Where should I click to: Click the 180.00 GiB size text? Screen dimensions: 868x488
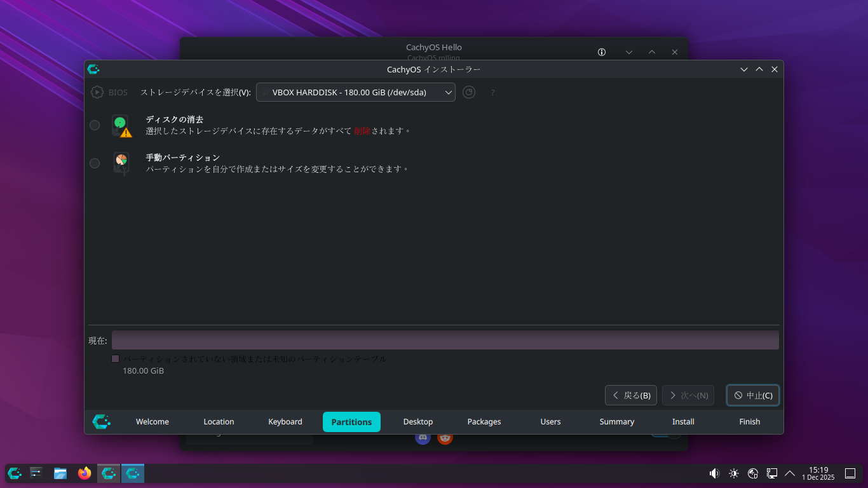[x=143, y=370]
